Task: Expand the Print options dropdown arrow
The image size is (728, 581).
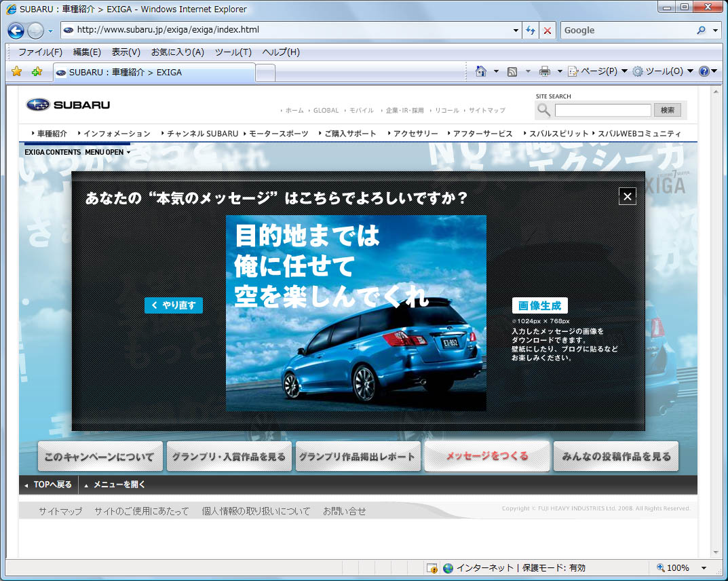Action: 560,71
